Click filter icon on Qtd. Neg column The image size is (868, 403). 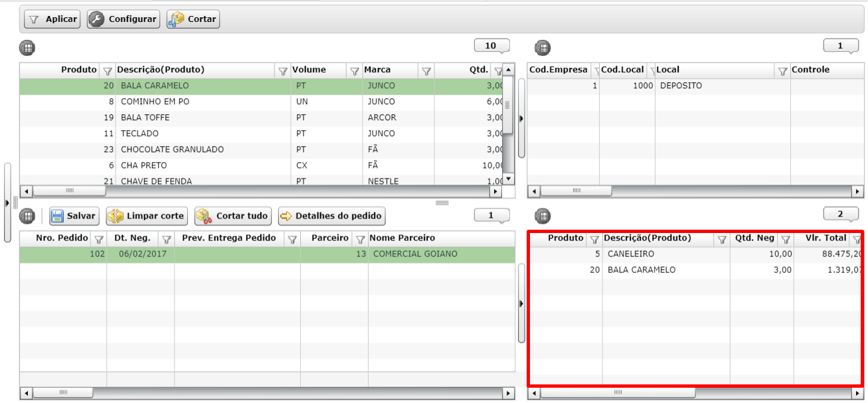[785, 239]
